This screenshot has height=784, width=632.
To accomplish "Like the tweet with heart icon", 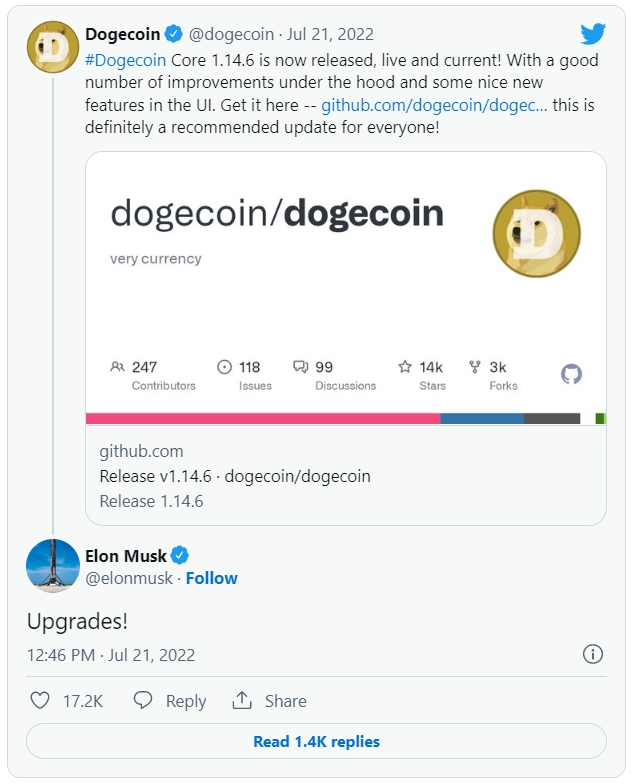I will click(40, 701).
